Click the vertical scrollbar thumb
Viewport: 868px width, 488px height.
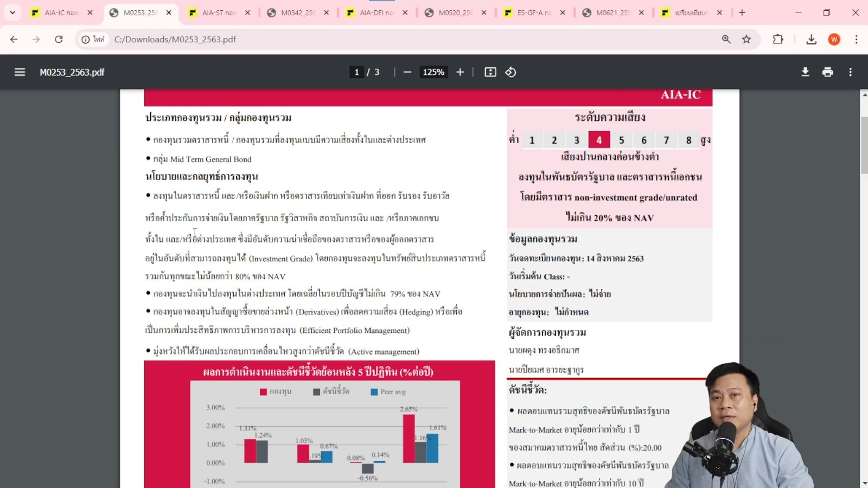[x=864, y=145]
